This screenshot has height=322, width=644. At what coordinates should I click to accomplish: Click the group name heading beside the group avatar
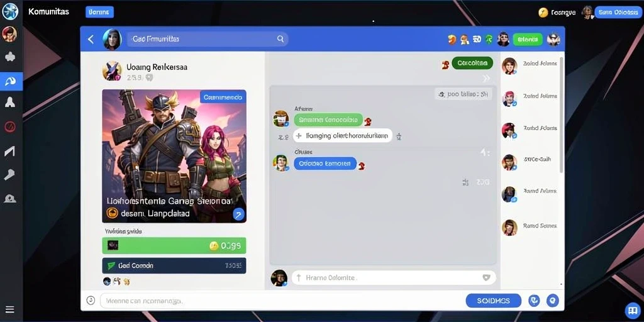pyautogui.click(x=157, y=67)
